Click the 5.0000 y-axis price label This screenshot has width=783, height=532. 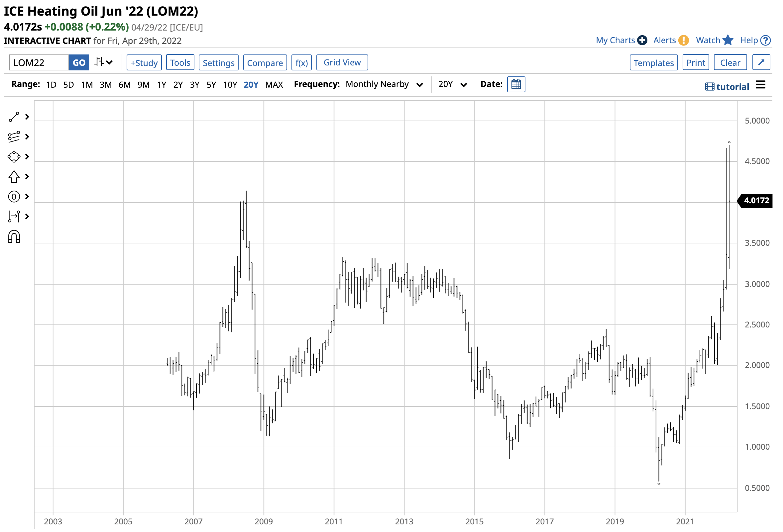tap(757, 121)
